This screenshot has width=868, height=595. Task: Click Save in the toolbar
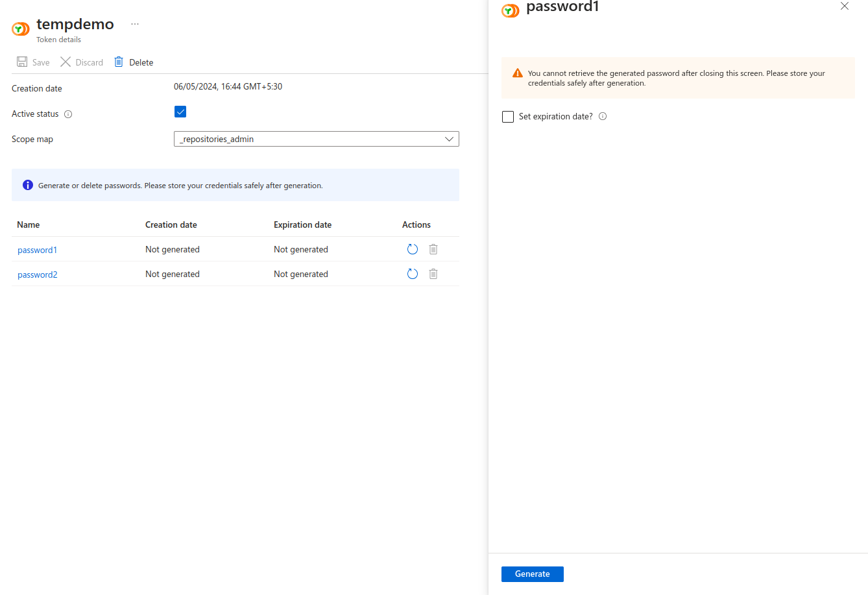point(33,62)
